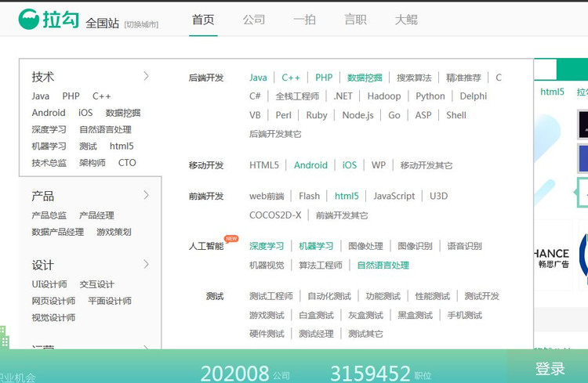Switch city via 切换城市 link
The height and width of the screenshot is (383, 588).
141,24
